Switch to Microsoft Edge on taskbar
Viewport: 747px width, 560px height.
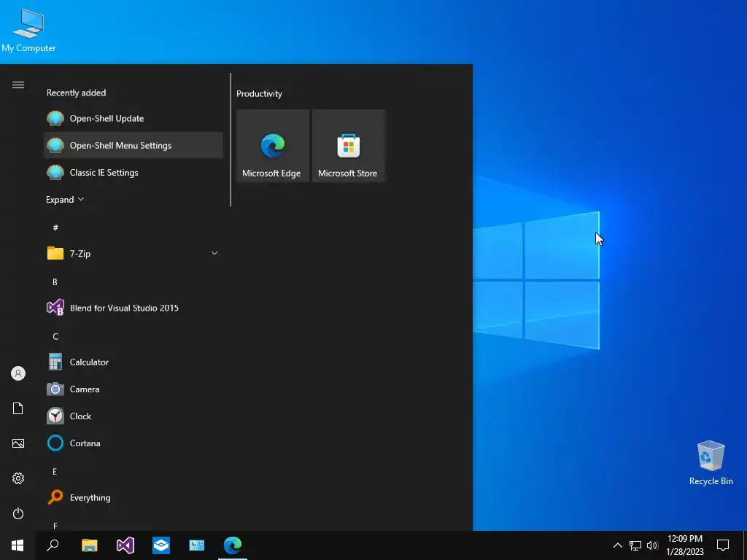coord(233,545)
